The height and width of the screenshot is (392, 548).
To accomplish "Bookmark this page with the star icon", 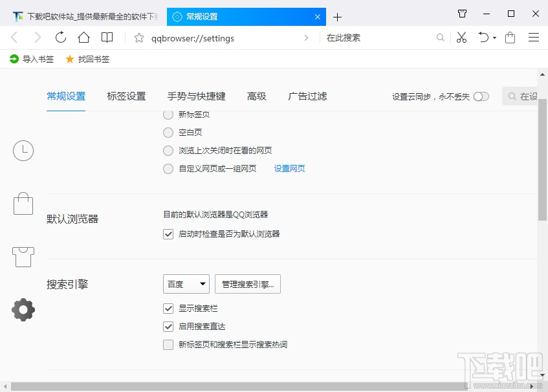I will [x=138, y=38].
